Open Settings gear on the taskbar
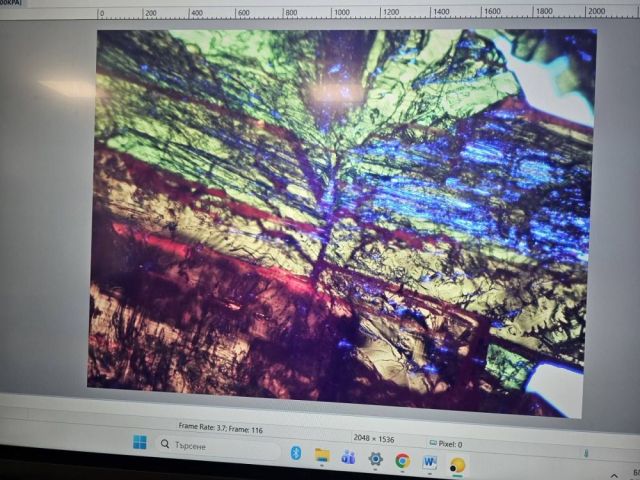The image size is (640, 480). coord(375,459)
